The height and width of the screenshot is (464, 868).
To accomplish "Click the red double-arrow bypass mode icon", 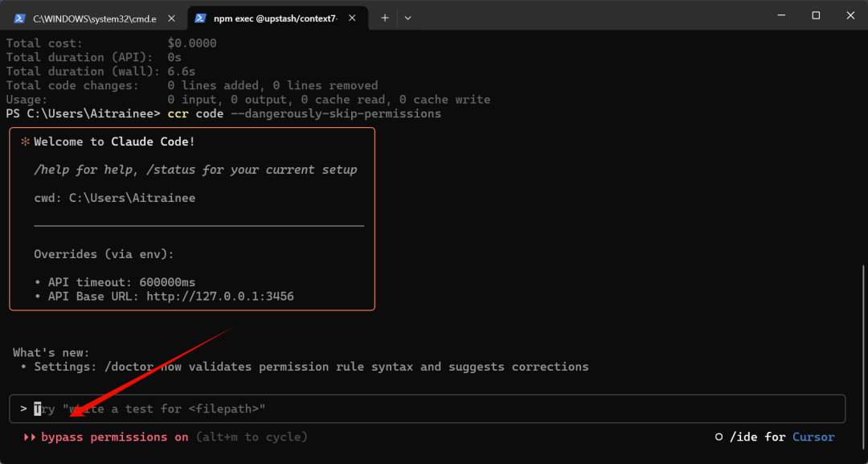I will pos(30,437).
